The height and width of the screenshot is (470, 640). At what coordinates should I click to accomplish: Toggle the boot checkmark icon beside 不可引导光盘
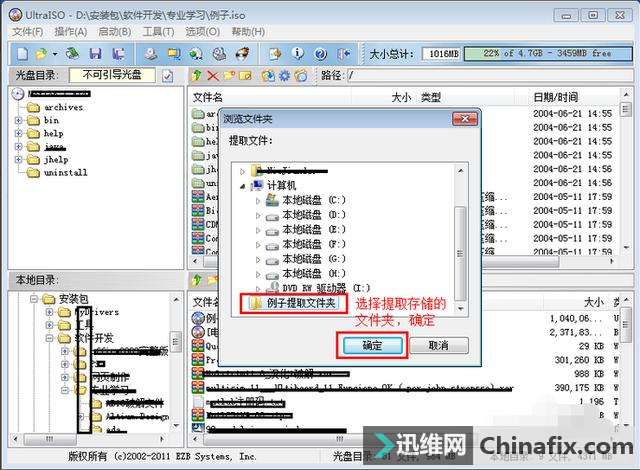tap(167, 76)
